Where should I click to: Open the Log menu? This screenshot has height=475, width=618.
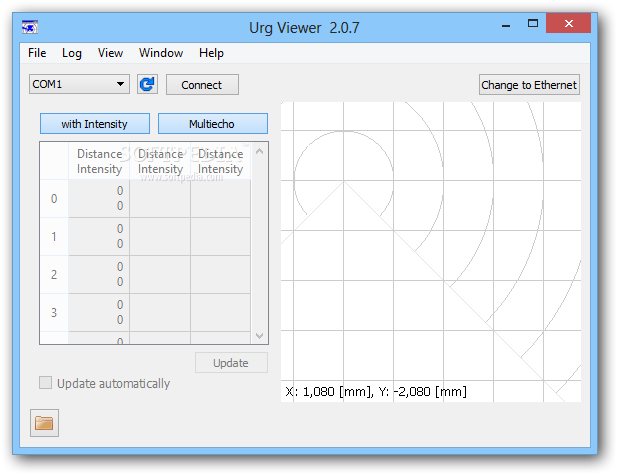tap(72, 53)
